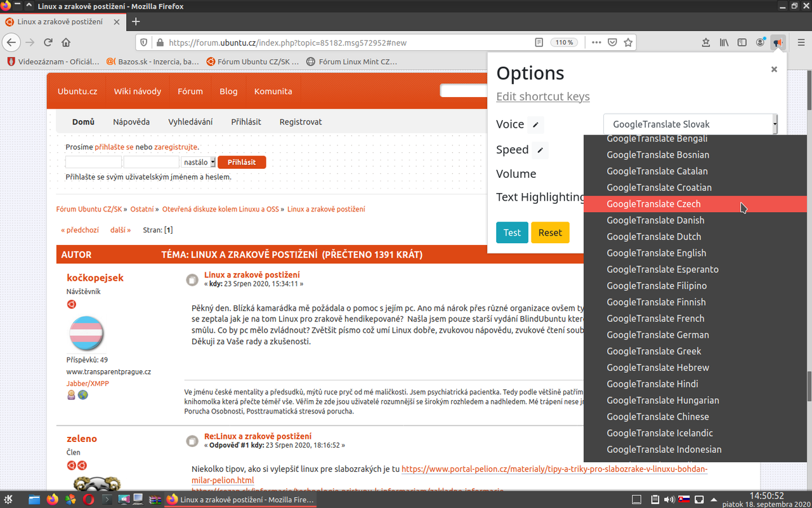The height and width of the screenshot is (508, 812).
Task: Open Firefox account icon in toolbar
Action: tap(760, 43)
